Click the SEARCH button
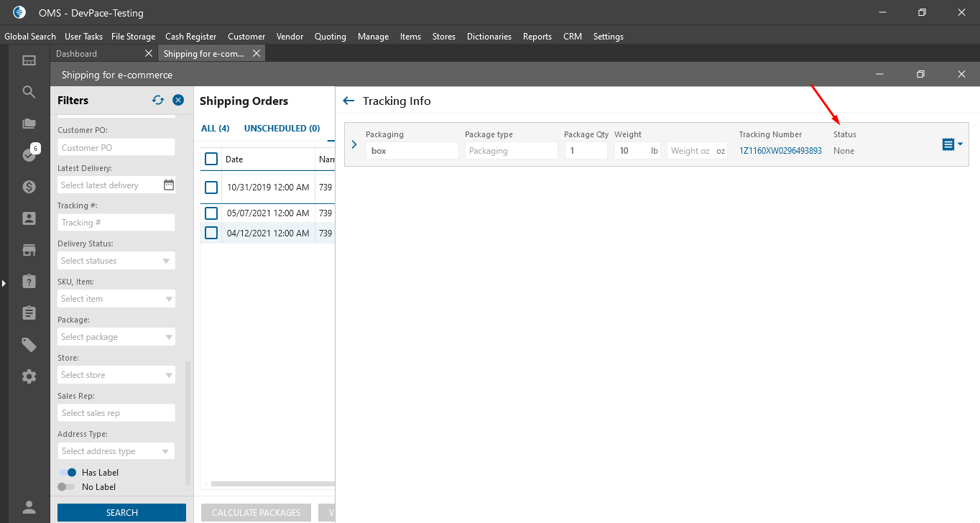This screenshot has height=523, width=980. pyautogui.click(x=121, y=512)
